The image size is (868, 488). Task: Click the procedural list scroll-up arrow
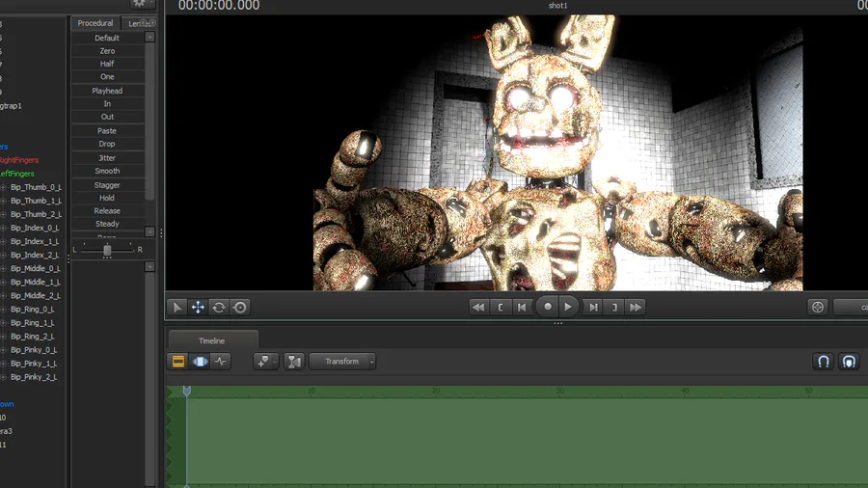coord(150,37)
